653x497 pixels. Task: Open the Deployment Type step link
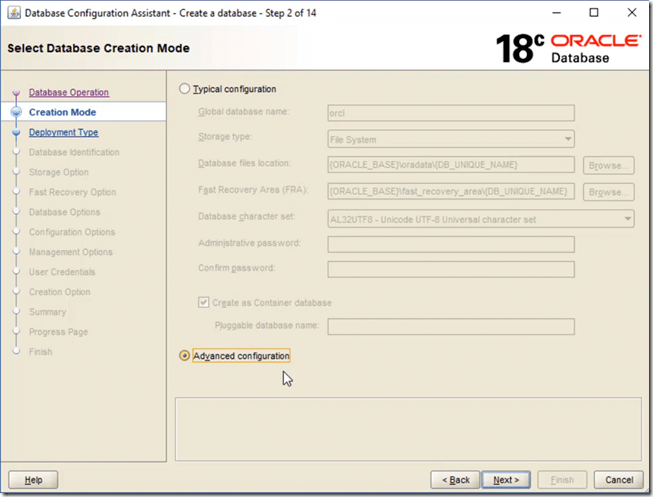coord(63,132)
